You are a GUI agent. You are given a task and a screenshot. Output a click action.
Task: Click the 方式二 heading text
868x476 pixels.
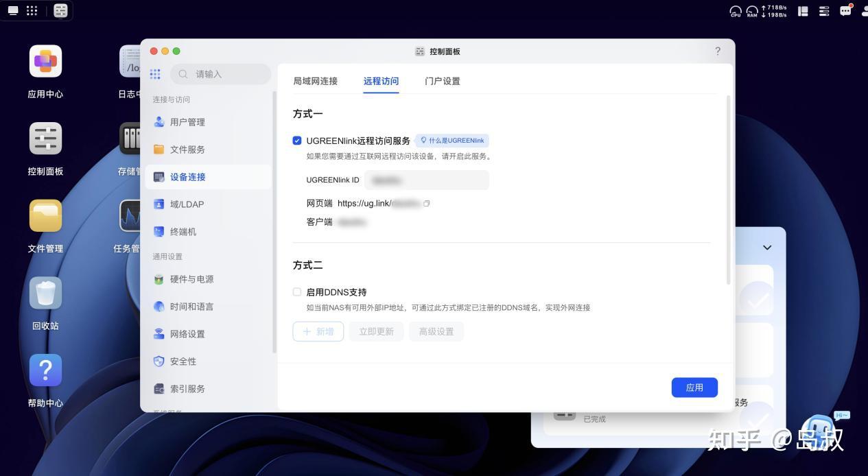pyautogui.click(x=307, y=265)
